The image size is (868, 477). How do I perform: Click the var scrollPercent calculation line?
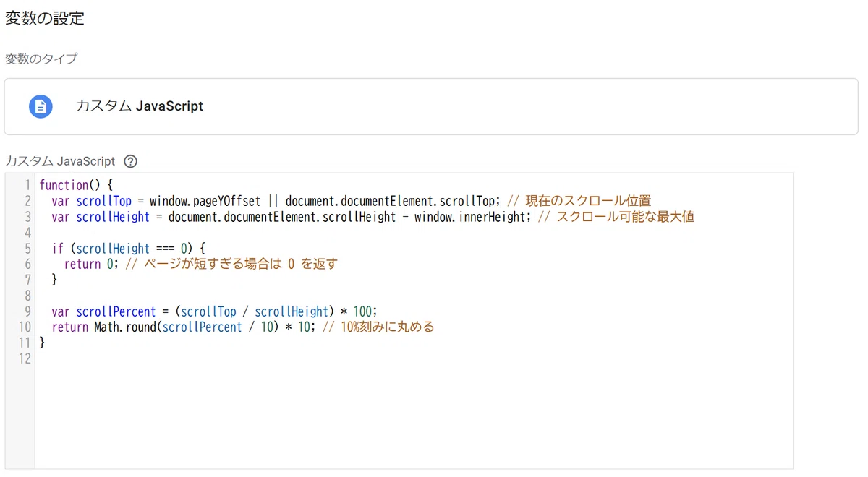click(215, 312)
